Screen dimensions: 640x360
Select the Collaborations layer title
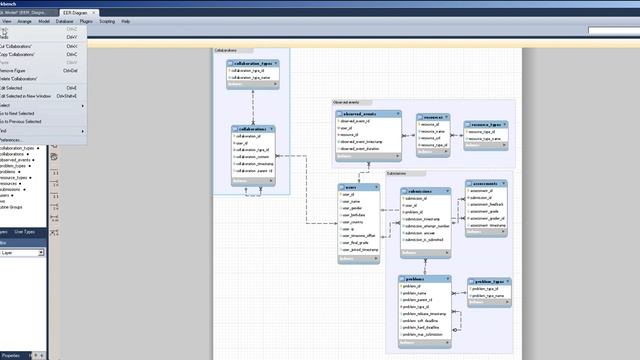point(225,51)
